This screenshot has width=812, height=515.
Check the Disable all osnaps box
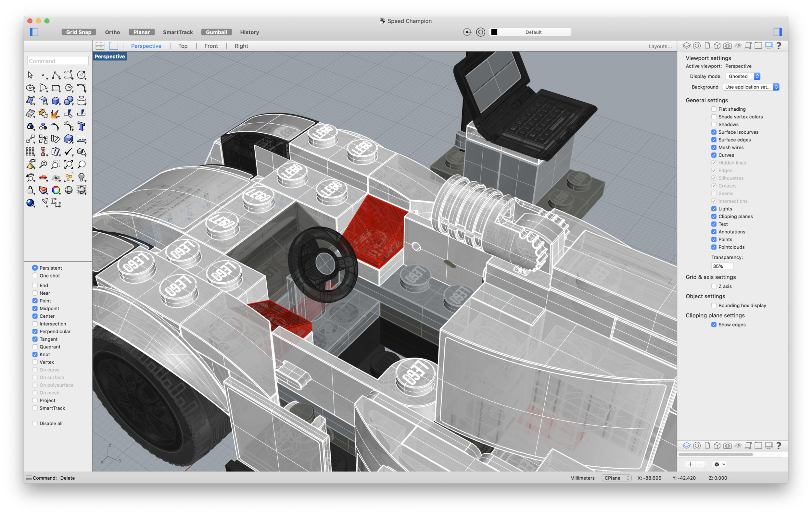(x=35, y=423)
